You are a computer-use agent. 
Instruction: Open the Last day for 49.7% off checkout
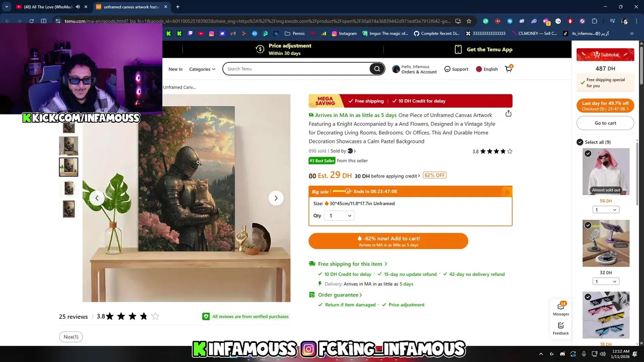(x=605, y=106)
